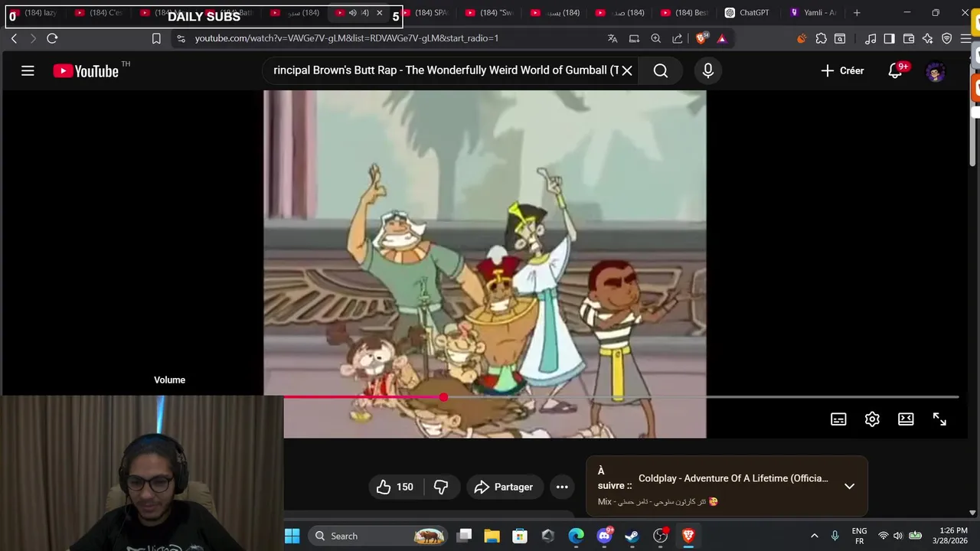The image size is (980, 551).
Task: Open the account avatar menu
Action: tap(936, 71)
